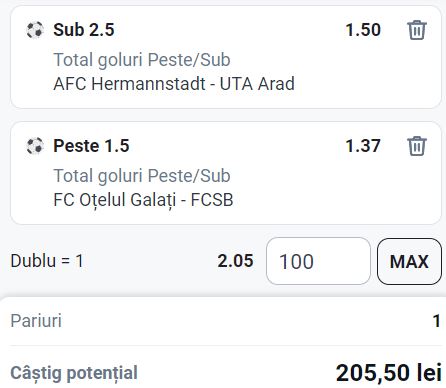Click the Câștig potențial label
Viewport: 446px width, 388px height.
(74, 373)
